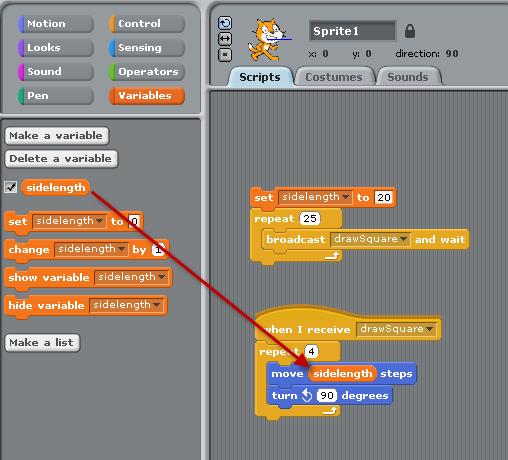Select the Pen block category
Viewport: 508px width, 460px height.
tap(56, 96)
